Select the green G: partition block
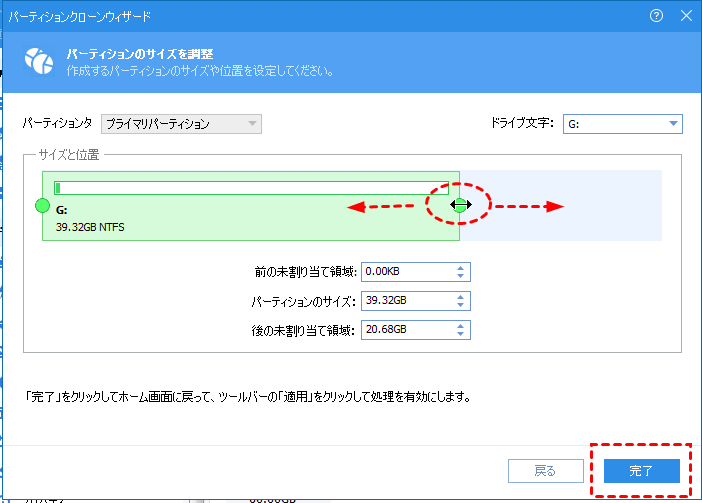This screenshot has width=702, height=503. [251, 206]
